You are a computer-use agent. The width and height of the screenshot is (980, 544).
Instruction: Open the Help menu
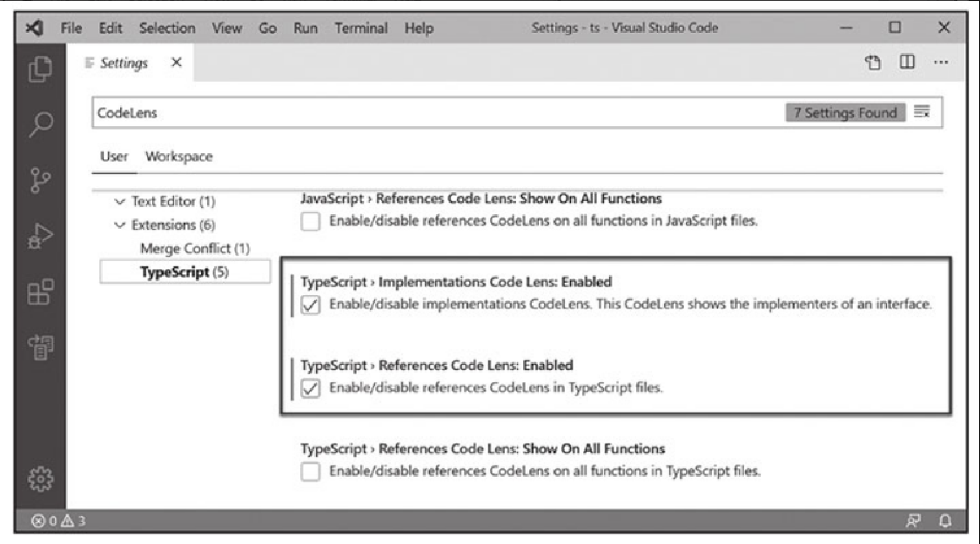[419, 28]
